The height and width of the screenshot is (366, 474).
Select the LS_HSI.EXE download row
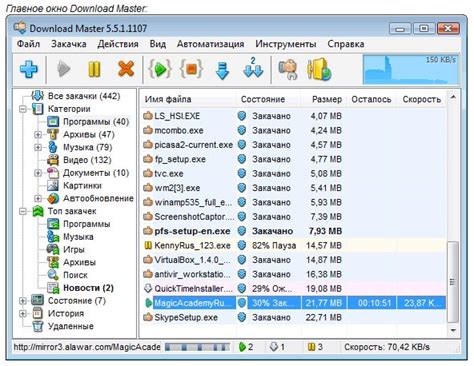pos(293,116)
